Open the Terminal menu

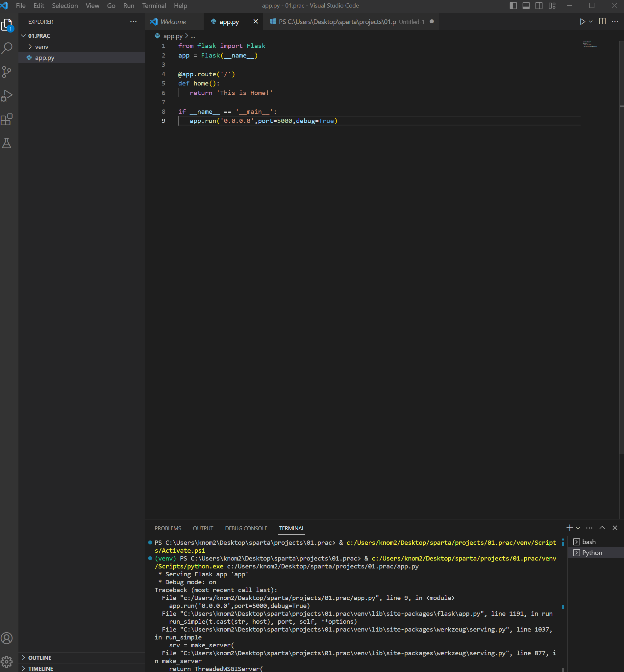pos(154,6)
